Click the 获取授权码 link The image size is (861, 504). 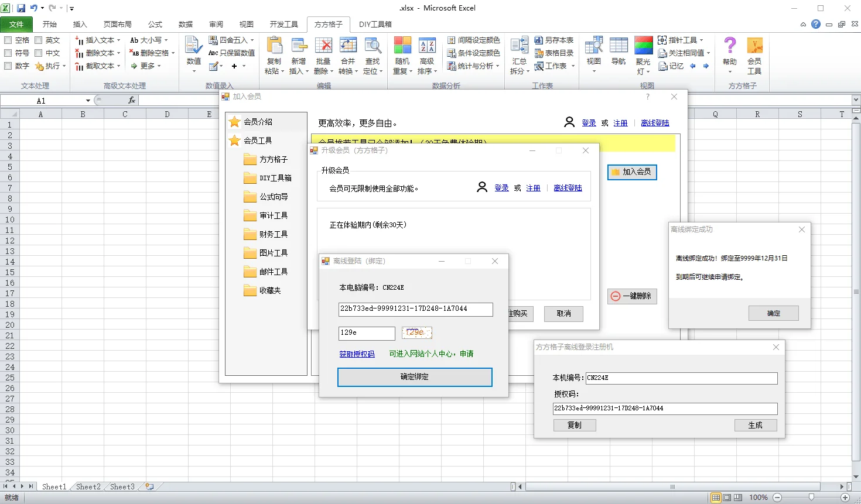(357, 354)
